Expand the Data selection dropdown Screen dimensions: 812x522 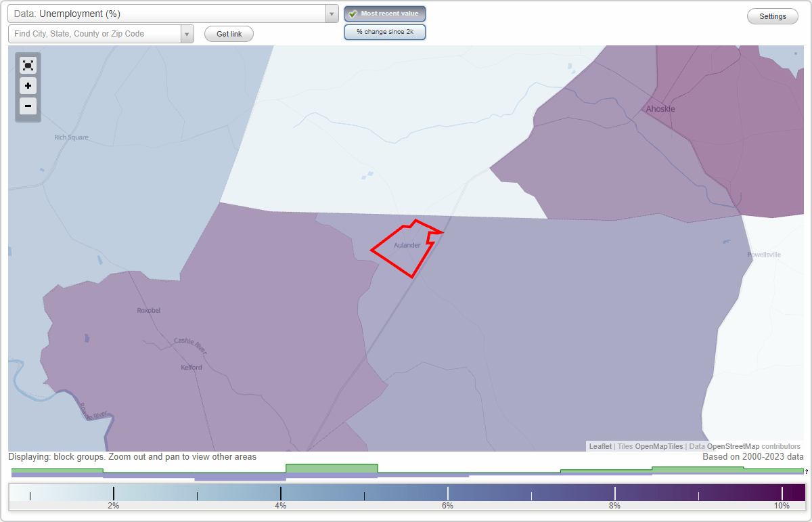coord(331,13)
